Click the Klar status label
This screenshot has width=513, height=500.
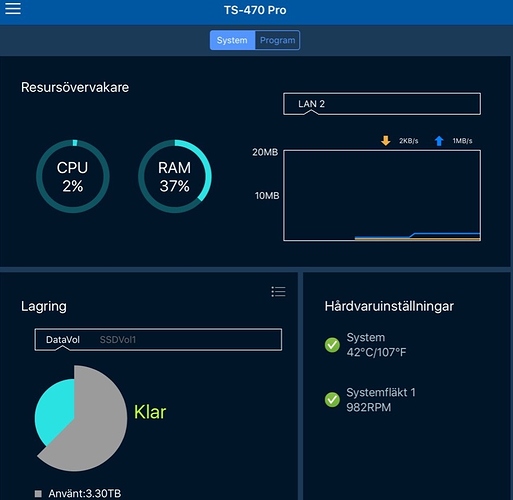(x=150, y=412)
